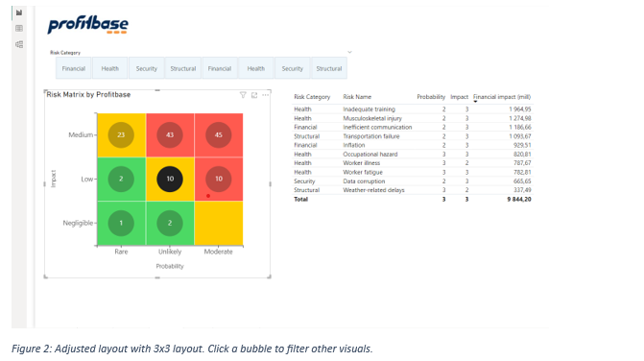Click the filter funnel icon on Risk Matrix visual
This screenshot has height=361, width=644.
point(243,95)
